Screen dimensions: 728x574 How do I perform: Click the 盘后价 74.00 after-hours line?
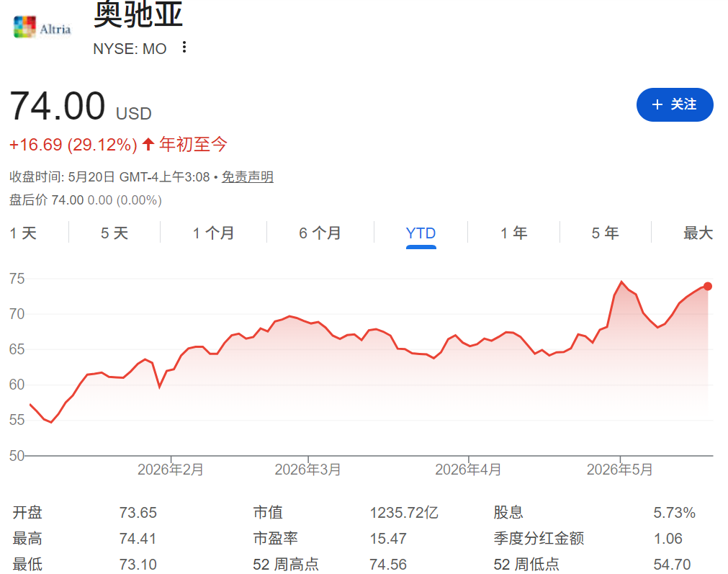coord(86,200)
